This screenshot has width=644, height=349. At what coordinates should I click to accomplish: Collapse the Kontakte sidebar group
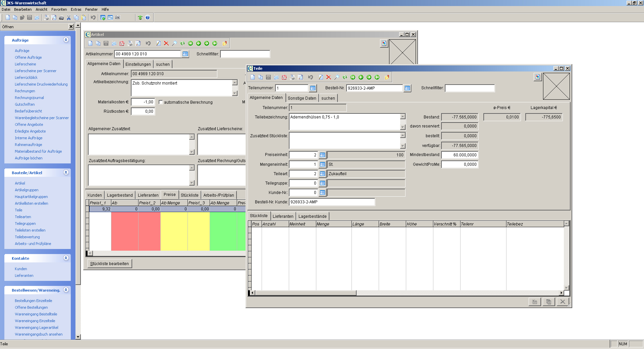pyautogui.click(x=66, y=258)
